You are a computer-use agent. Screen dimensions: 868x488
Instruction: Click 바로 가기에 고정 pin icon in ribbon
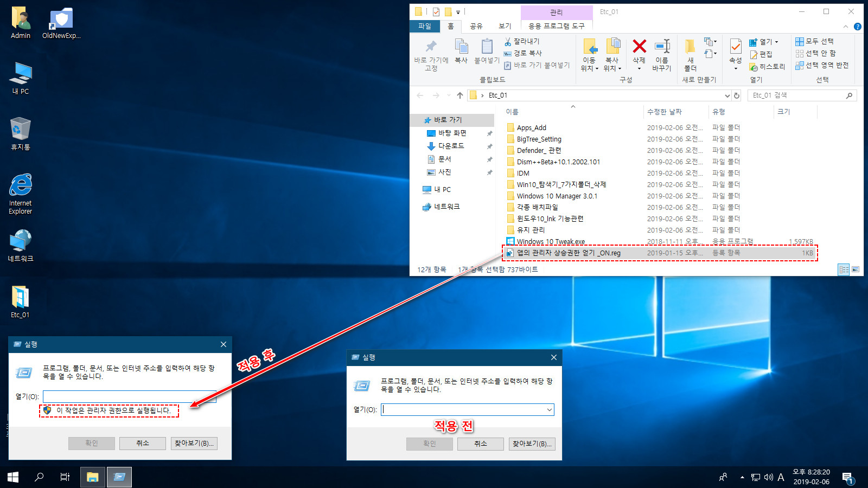click(x=431, y=55)
